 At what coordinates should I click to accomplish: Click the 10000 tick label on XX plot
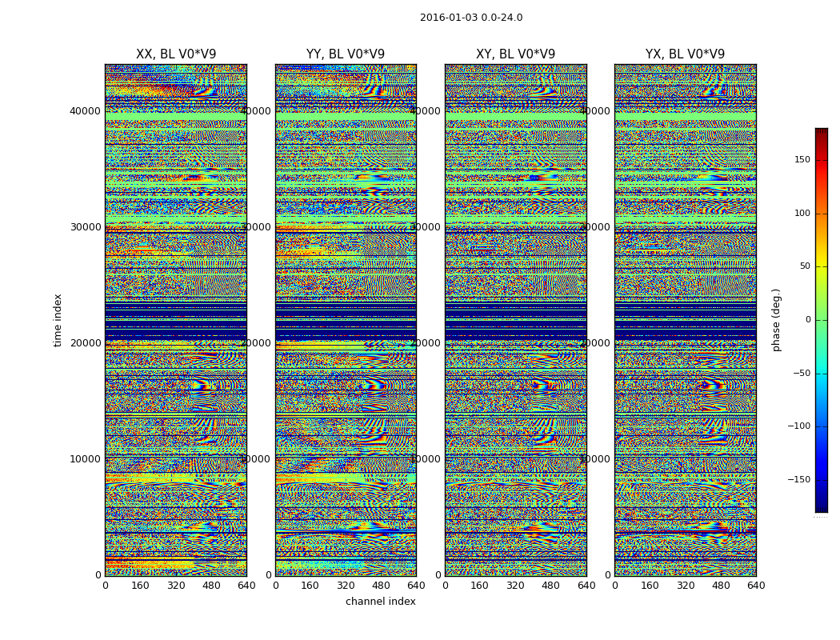(x=85, y=459)
